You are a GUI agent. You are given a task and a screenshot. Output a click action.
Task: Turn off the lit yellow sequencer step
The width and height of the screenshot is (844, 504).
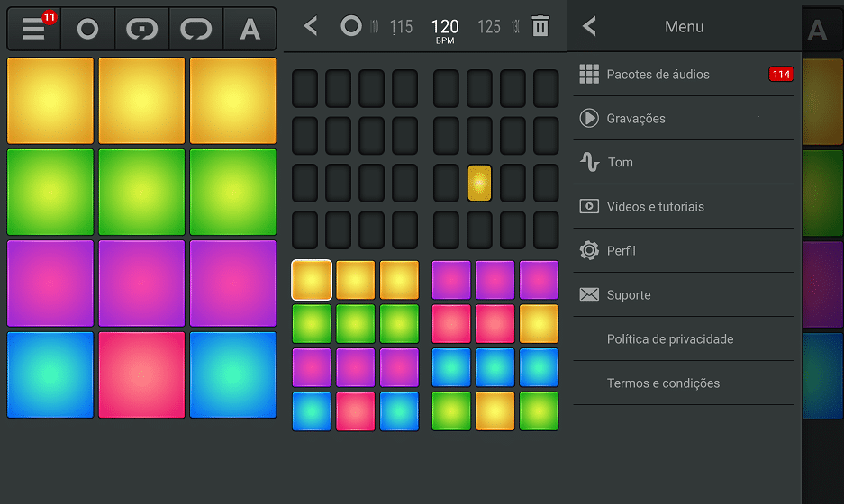(479, 183)
